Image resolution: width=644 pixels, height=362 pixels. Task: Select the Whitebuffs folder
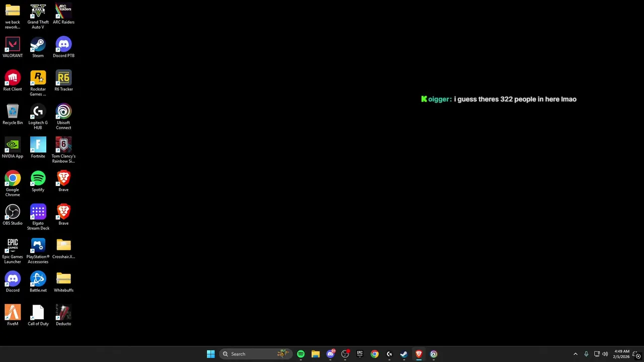coord(63,282)
